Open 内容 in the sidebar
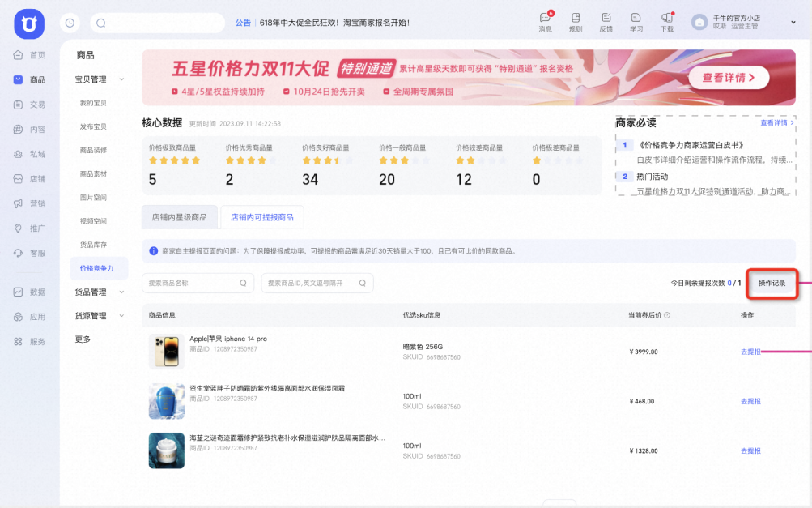This screenshot has height=508, width=812. point(29,130)
